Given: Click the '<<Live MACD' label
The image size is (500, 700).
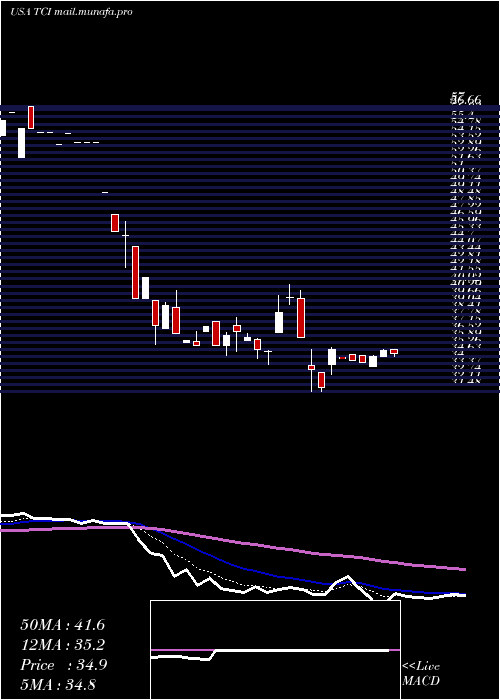Looking at the screenshot, I should point(421,674).
